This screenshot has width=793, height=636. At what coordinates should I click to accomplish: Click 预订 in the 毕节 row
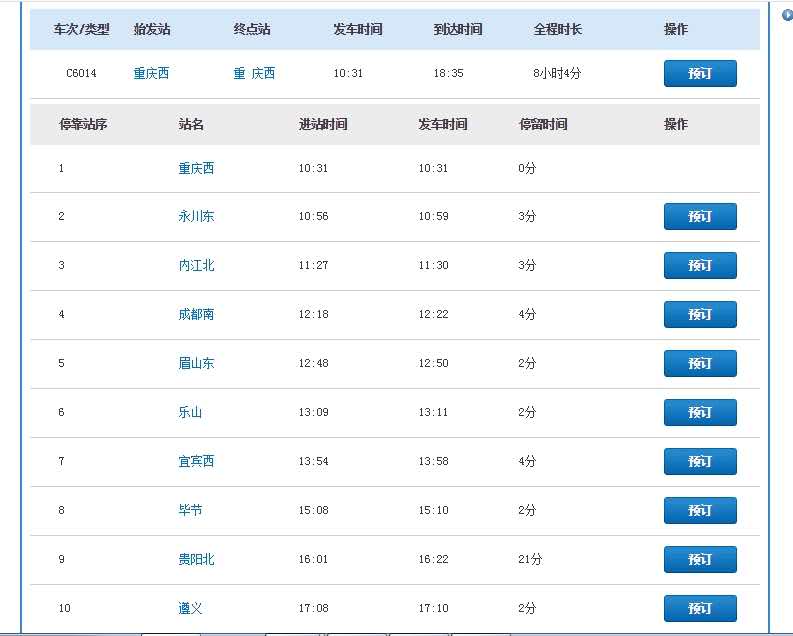[700, 511]
